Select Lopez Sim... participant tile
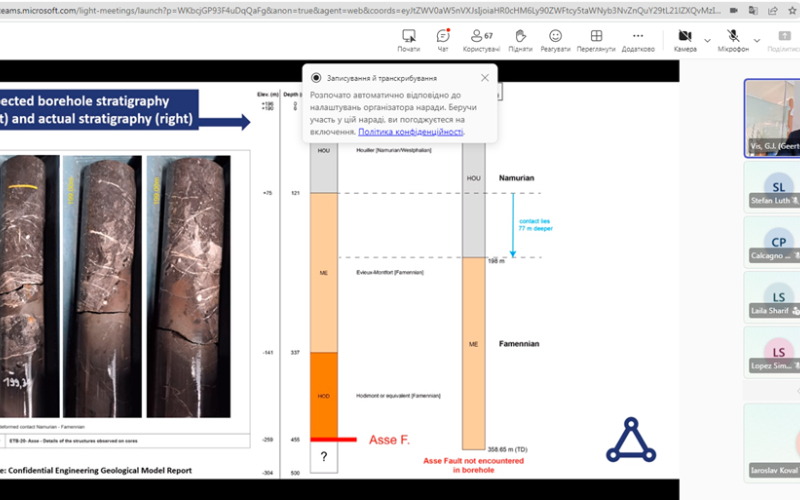This screenshot has width=800, height=500. (x=772, y=353)
